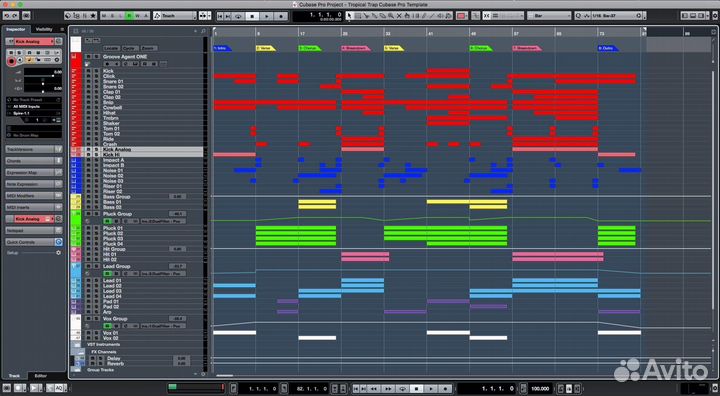The width and height of the screenshot is (720, 396).
Task: Click the Locate button on marker track
Action: click(x=111, y=48)
